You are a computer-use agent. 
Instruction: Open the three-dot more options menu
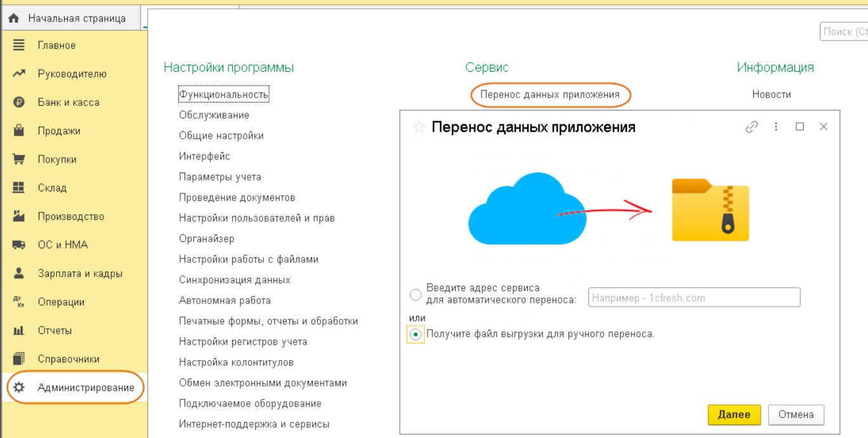776,127
